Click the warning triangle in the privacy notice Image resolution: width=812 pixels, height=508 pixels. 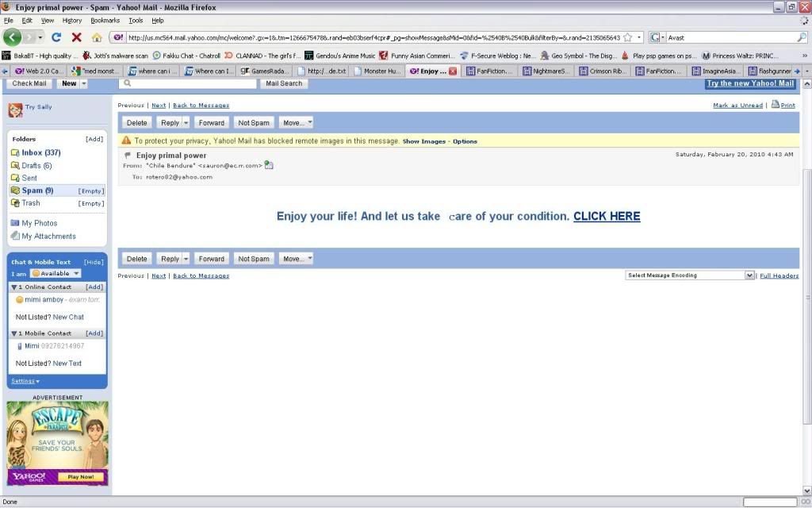point(126,140)
